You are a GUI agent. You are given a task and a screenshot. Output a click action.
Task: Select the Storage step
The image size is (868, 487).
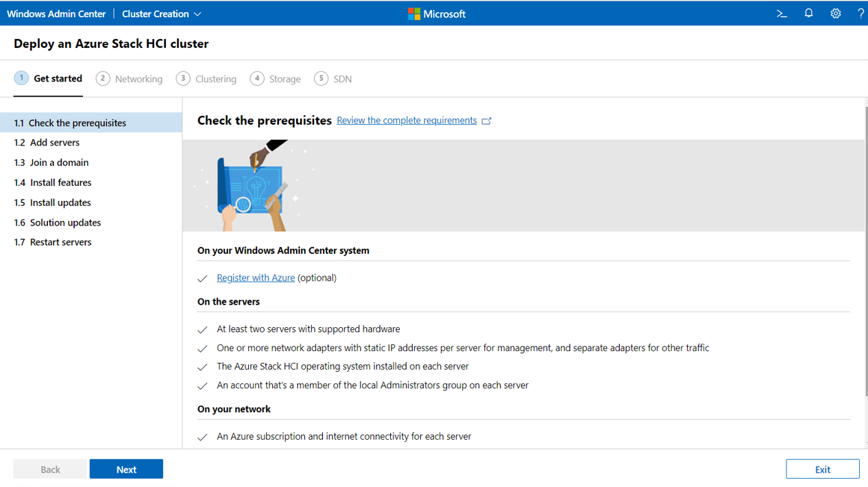coord(284,78)
